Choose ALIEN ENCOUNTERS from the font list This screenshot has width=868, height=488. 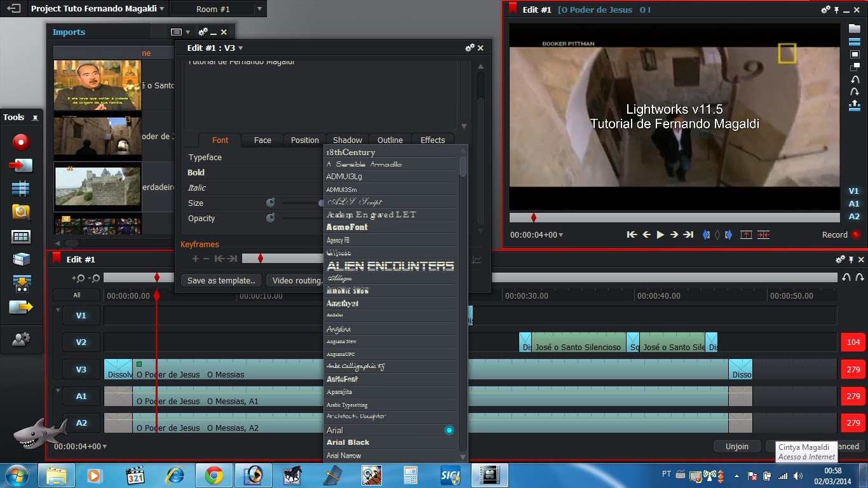[390, 266]
